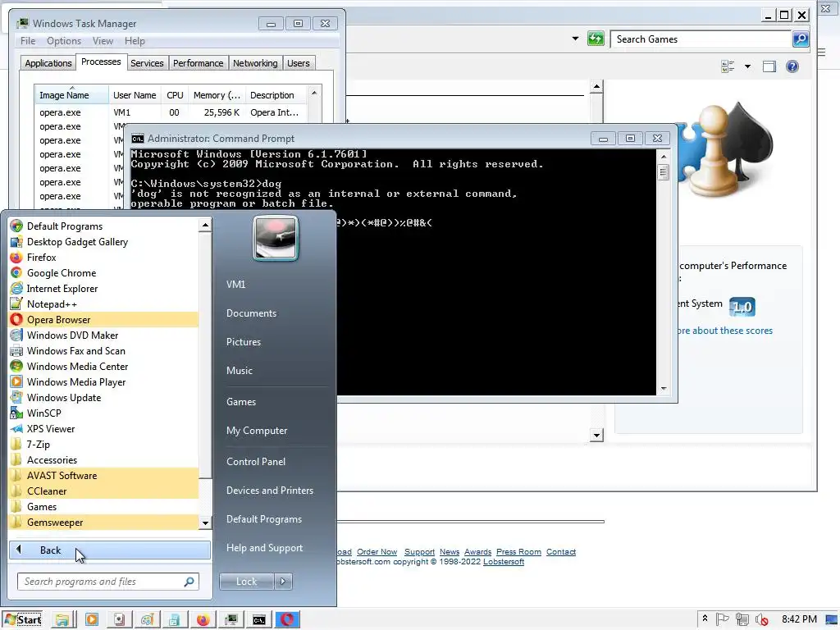Toggle the preview pane icon in the Games window
This screenshot has width=840, height=630.
pyautogui.click(x=769, y=66)
